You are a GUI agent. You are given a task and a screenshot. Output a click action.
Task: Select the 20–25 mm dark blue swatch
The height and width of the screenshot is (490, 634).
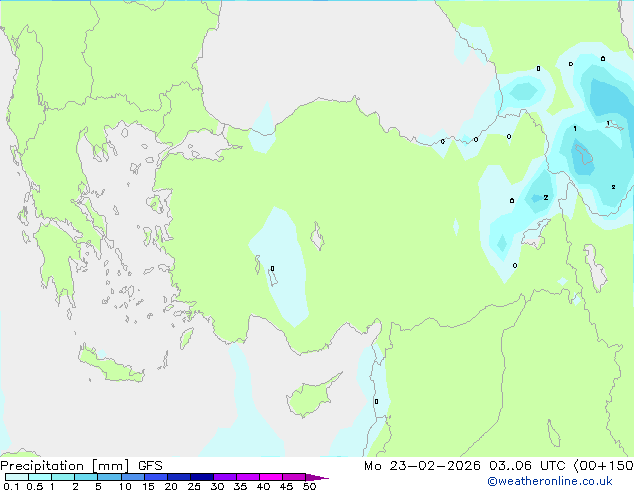click(x=179, y=477)
